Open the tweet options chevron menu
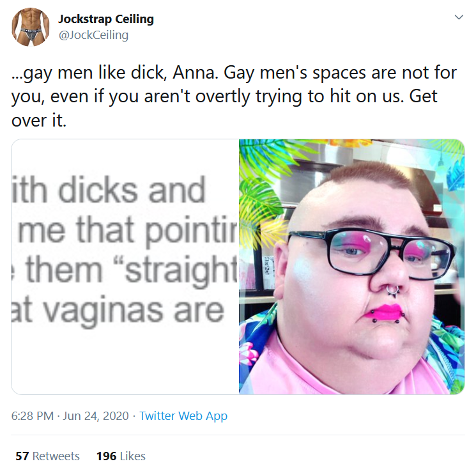Image resolution: width=476 pixels, height=473 pixels. pyautogui.click(x=459, y=17)
